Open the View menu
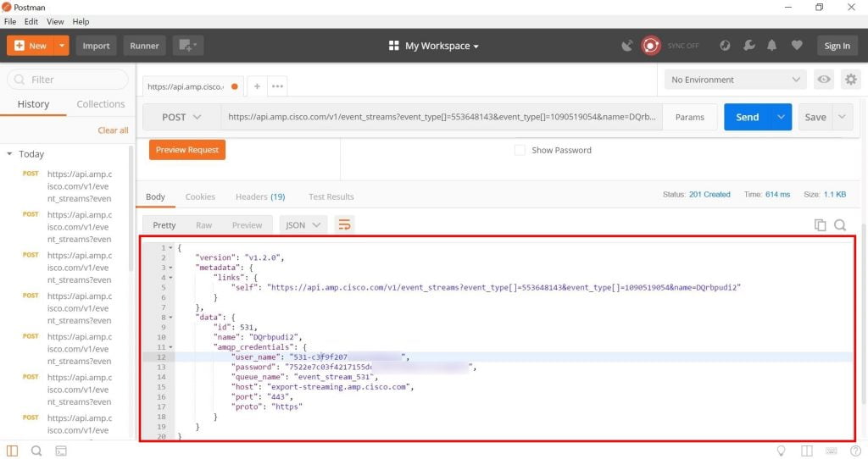The height and width of the screenshot is (459, 868). tap(55, 21)
